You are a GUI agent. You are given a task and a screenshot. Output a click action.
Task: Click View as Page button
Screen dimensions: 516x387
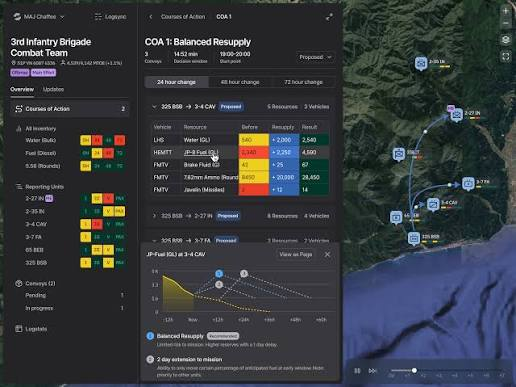[296, 254]
